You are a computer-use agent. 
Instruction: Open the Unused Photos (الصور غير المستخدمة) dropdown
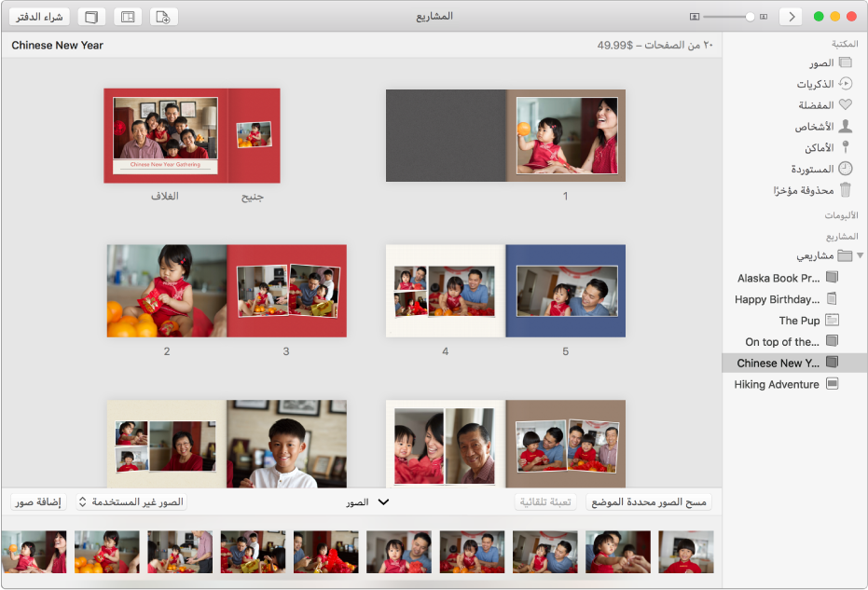(x=131, y=502)
